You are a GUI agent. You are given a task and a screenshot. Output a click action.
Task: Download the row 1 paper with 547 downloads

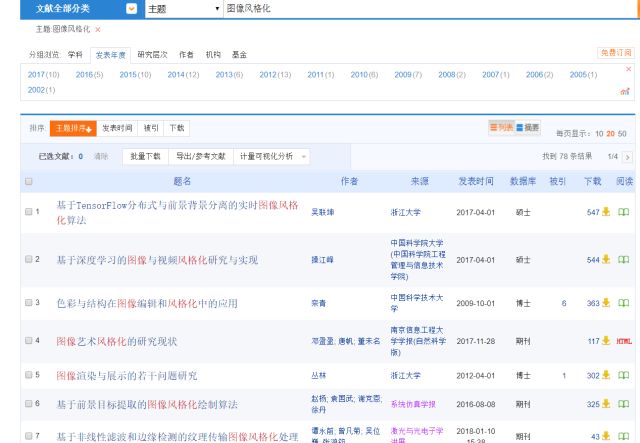click(606, 211)
